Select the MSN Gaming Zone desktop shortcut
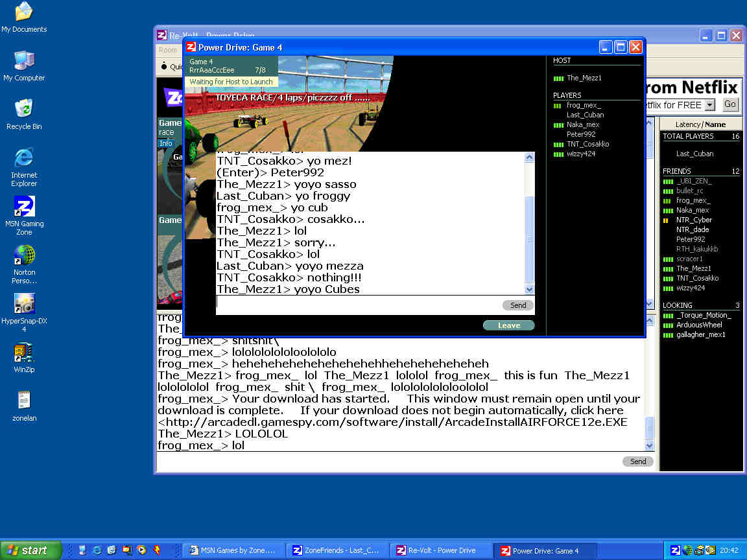 [x=24, y=216]
